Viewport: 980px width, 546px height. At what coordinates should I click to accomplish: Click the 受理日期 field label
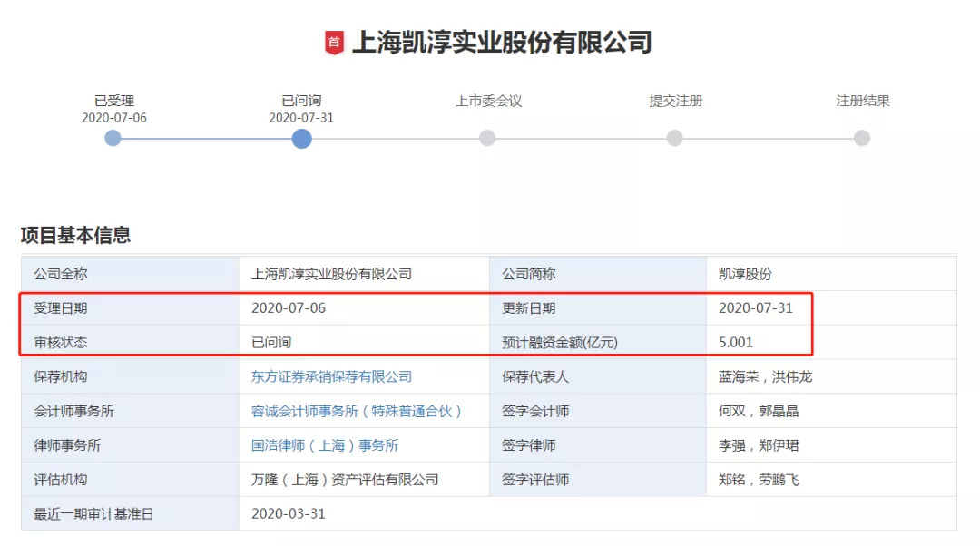click(61, 308)
